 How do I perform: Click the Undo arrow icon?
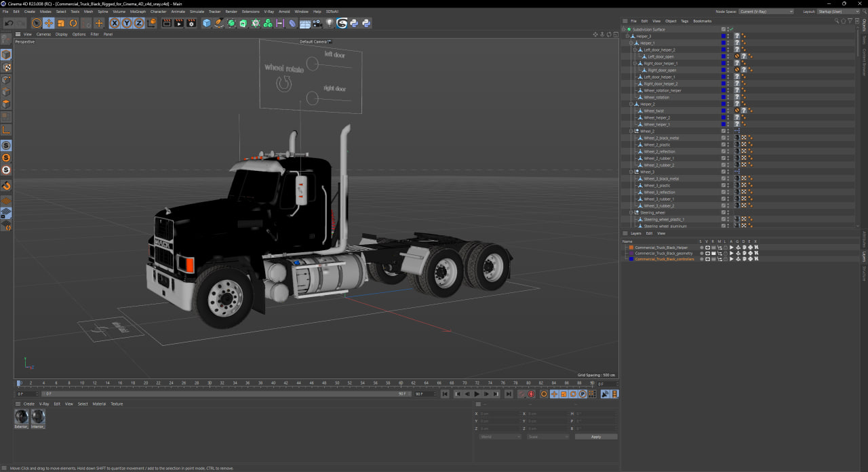pyautogui.click(x=9, y=23)
